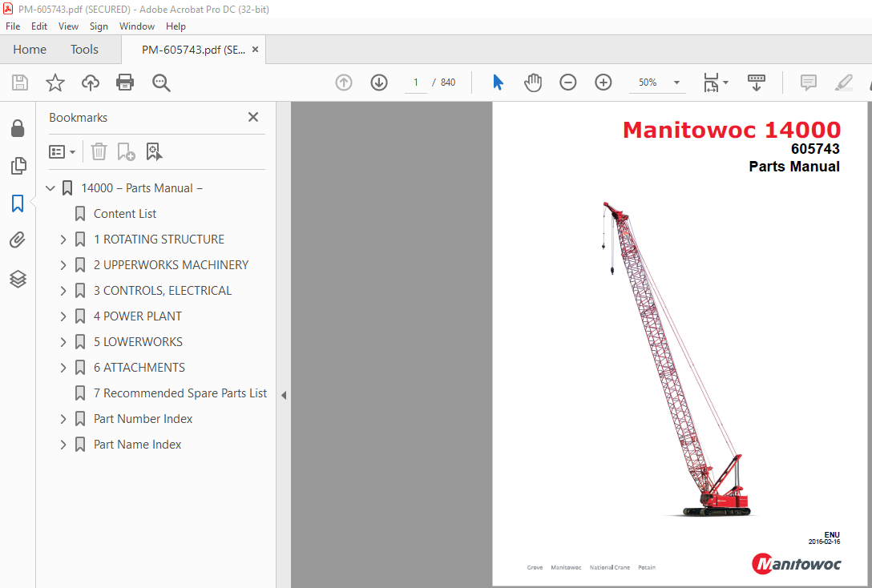Open the View menu
Screen dimensions: 872x588
[68, 26]
